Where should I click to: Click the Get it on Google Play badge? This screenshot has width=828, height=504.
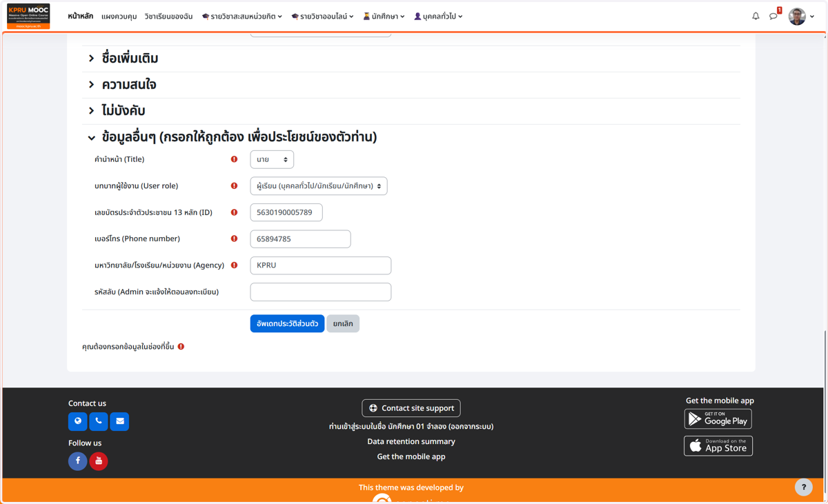[718, 419]
